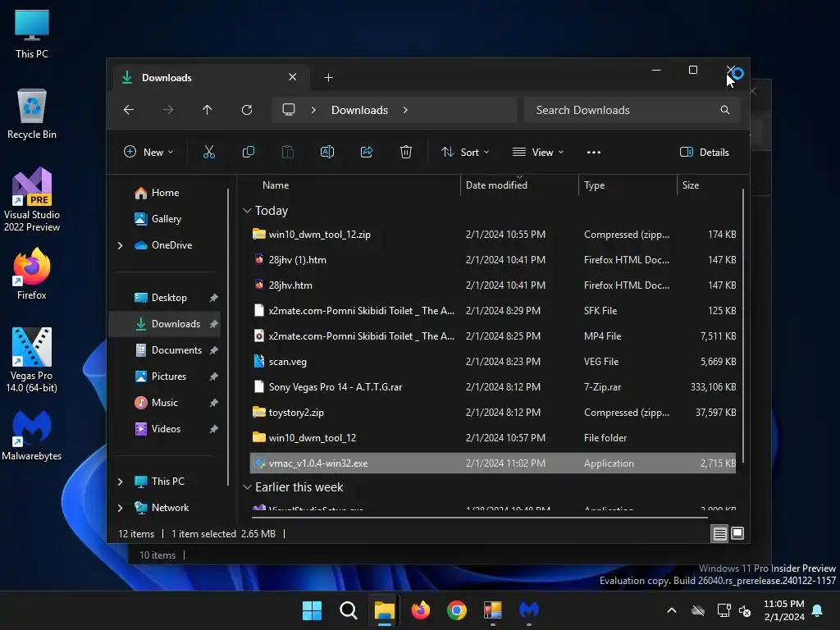Unpin Desktop from quick access
This screenshot has height=630, width=840.
214,297
